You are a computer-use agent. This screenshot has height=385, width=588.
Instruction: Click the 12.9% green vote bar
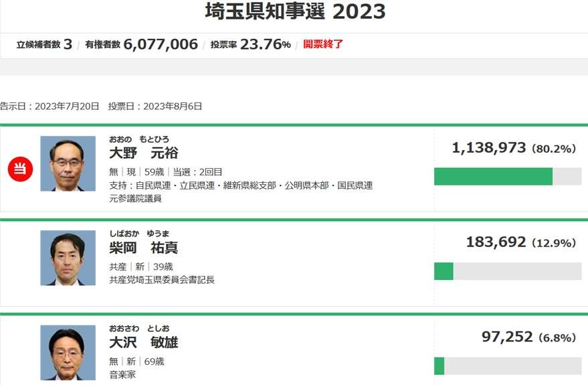coord(444,271)
